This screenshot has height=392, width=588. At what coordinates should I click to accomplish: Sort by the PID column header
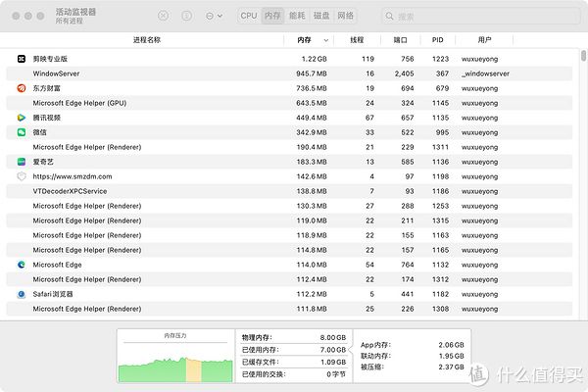tap(437, 40)
